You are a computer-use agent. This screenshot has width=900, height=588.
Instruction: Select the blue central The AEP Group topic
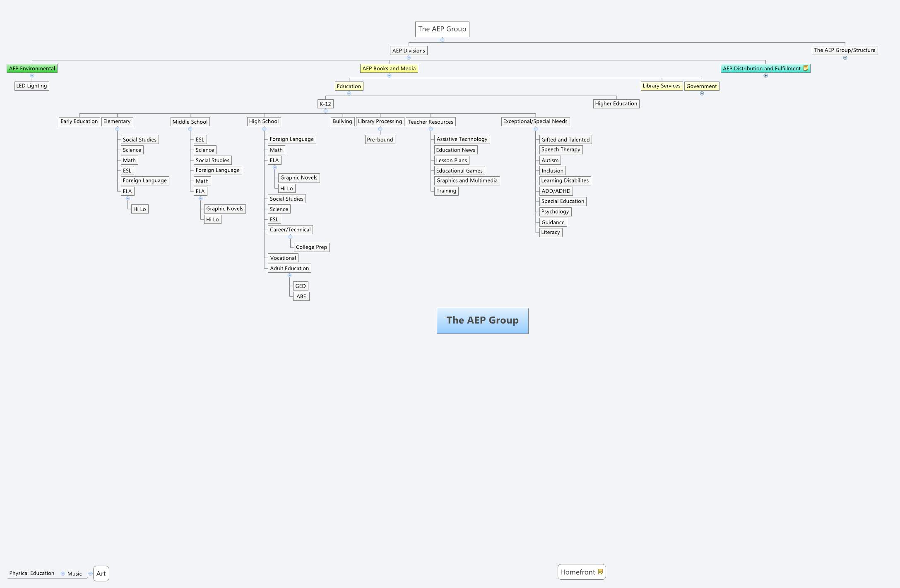(x=482, y=321)
